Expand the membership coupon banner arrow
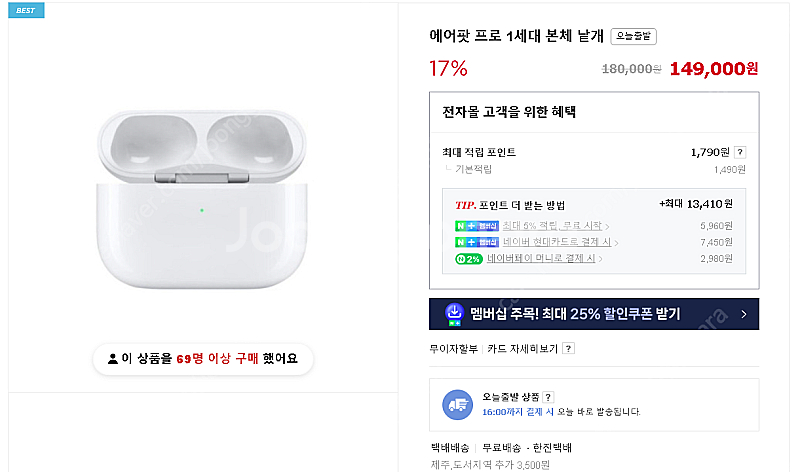Screen dimensions: 800x472 pos(743,314)
